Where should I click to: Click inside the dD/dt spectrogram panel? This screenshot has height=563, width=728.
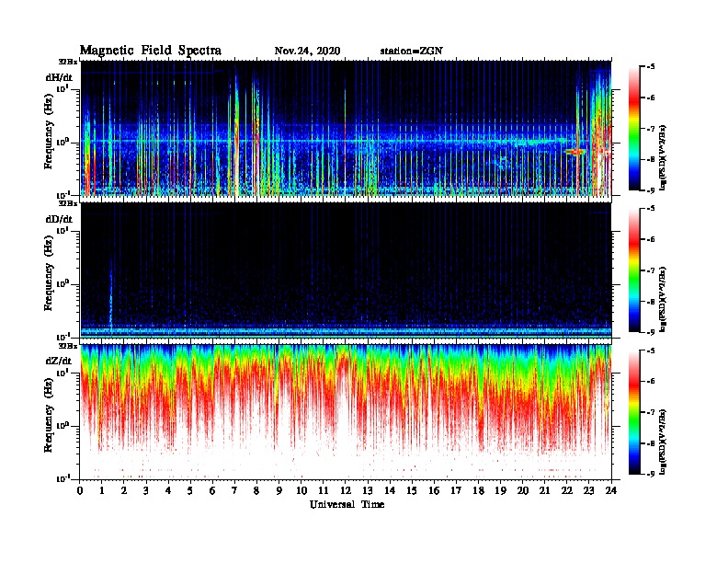(x=346, y=270)
